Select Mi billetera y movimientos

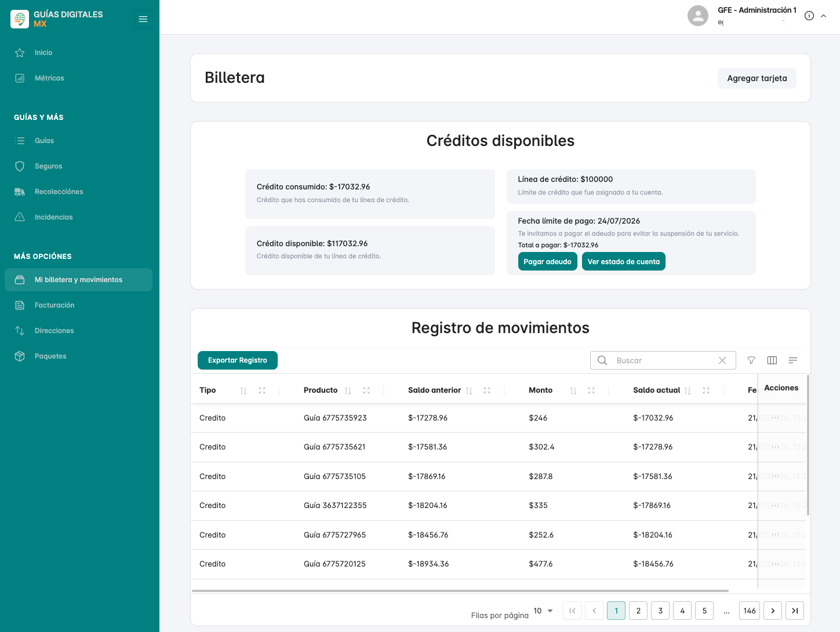click(79, 280)
